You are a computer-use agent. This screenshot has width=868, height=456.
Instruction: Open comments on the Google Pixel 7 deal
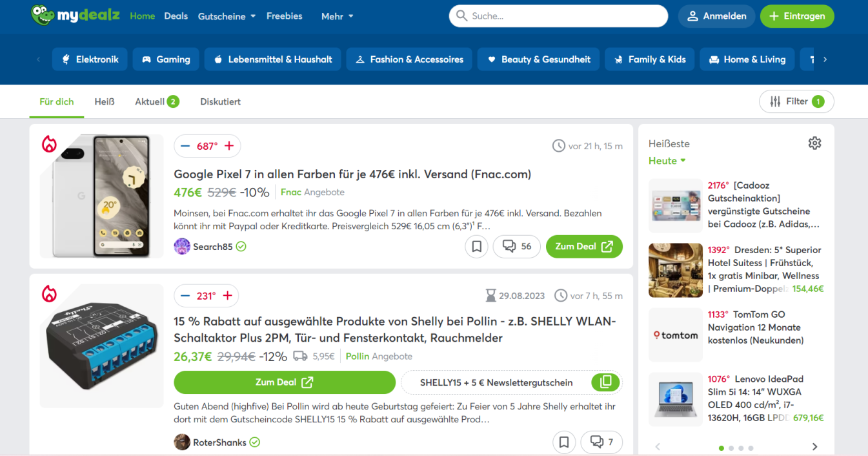pos(516,246)
